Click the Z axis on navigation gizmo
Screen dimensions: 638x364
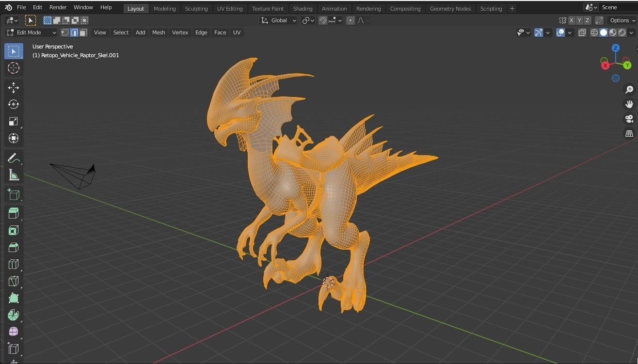click(x=616, y=48)
